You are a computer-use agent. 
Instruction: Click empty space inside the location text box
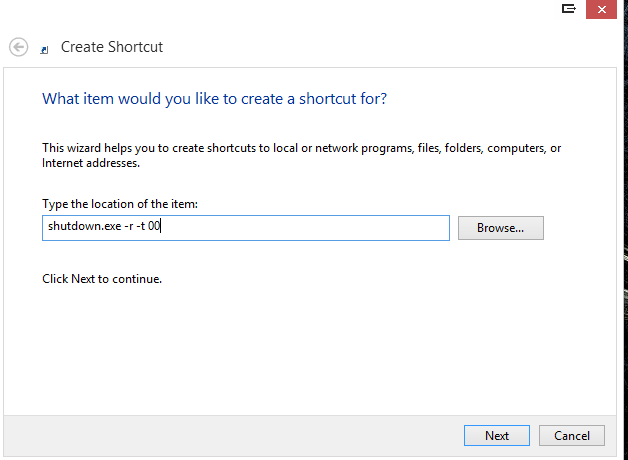(304, 228)
